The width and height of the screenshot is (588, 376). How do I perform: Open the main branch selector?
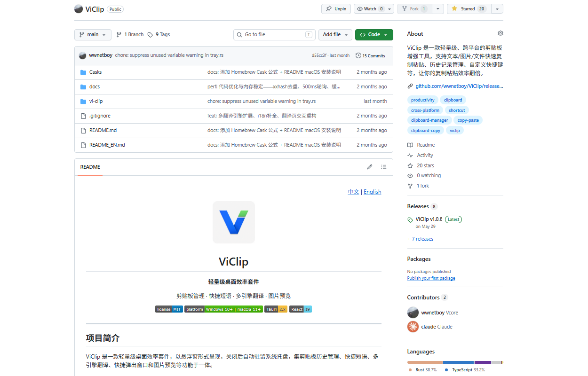[93, 35]
